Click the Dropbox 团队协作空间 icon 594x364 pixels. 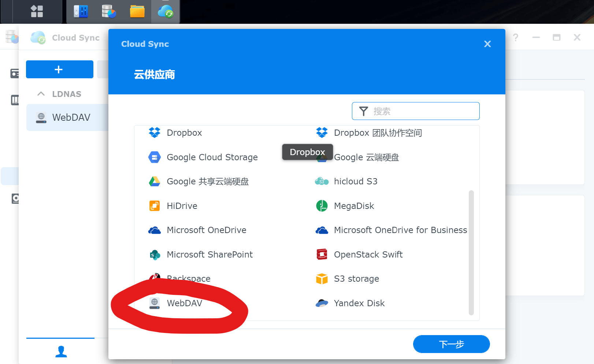[x=322, y=132]
